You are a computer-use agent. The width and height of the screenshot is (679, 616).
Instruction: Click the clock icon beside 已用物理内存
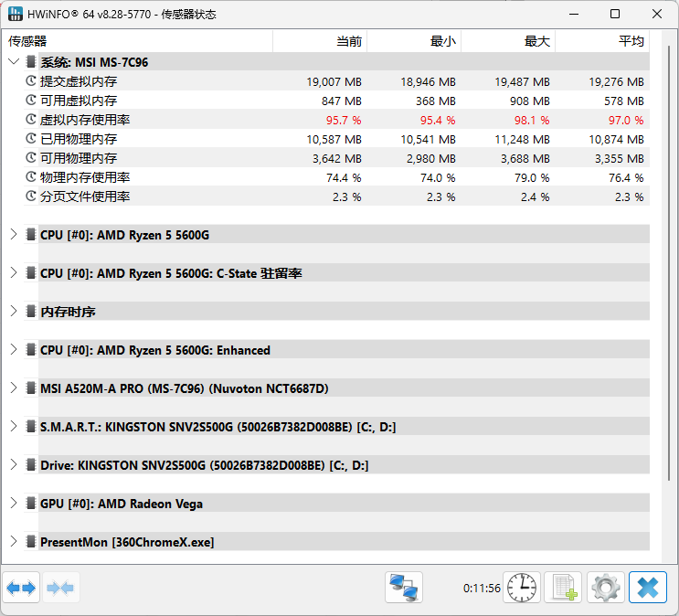(x=31, y=139)
